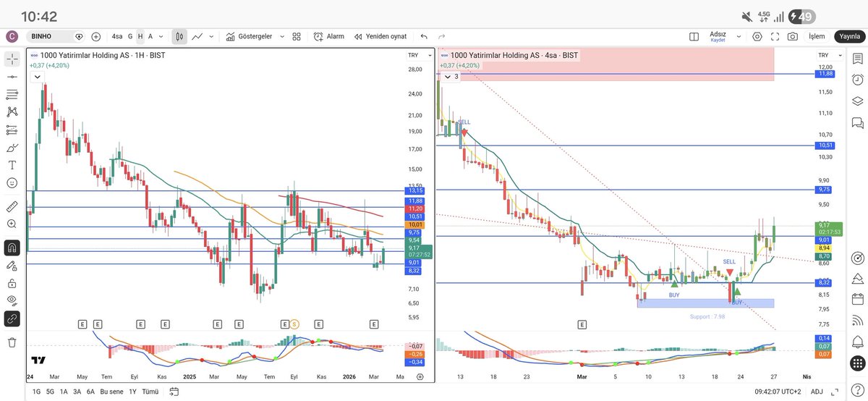Screen dimensions: 868x401
Task: Toggle stay in drawing mode pencil-lock
Action: [x=12, y=266]
